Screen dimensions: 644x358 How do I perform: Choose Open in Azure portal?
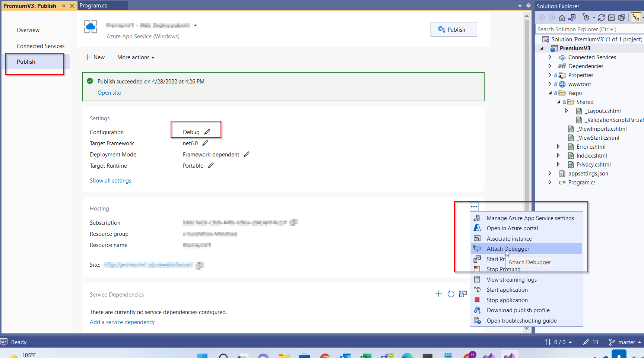(x=526, y=228)
